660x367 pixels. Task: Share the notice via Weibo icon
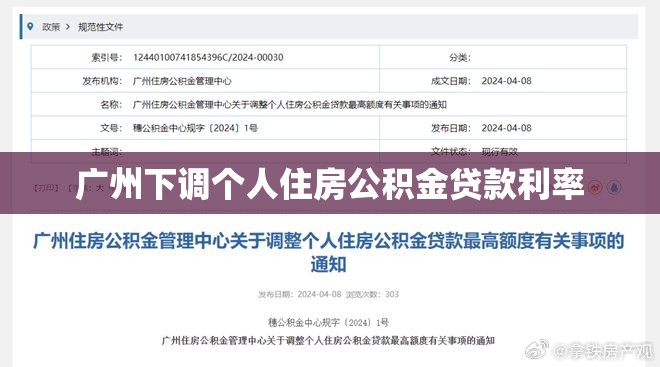pyautogui.click(x=595, y=187)
